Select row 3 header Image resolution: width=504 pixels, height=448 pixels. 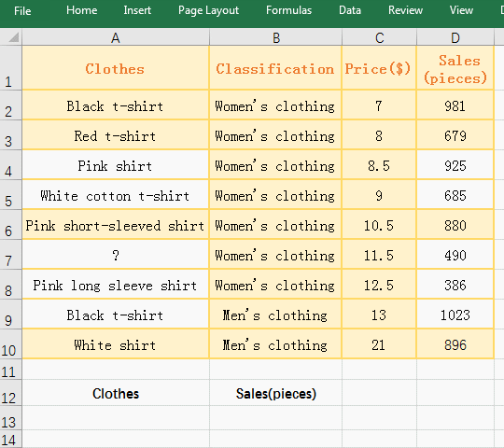pyautogui.click(x=10, y=135)
